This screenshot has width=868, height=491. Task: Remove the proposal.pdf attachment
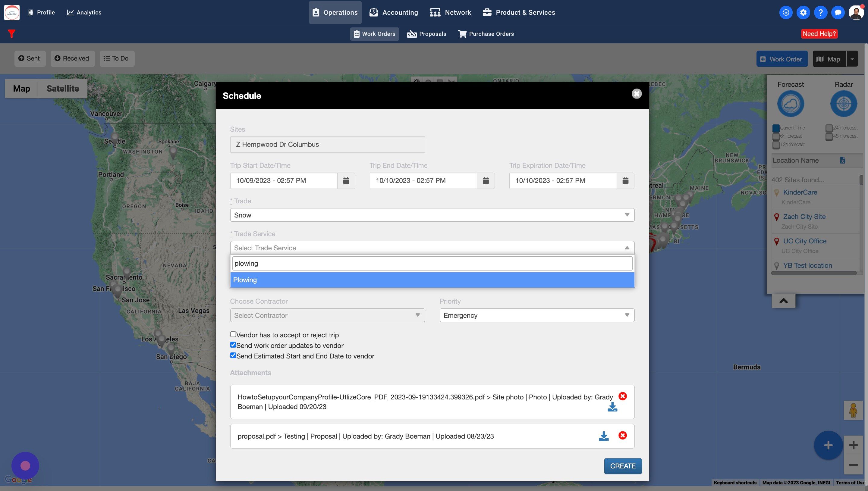point(622,435)
